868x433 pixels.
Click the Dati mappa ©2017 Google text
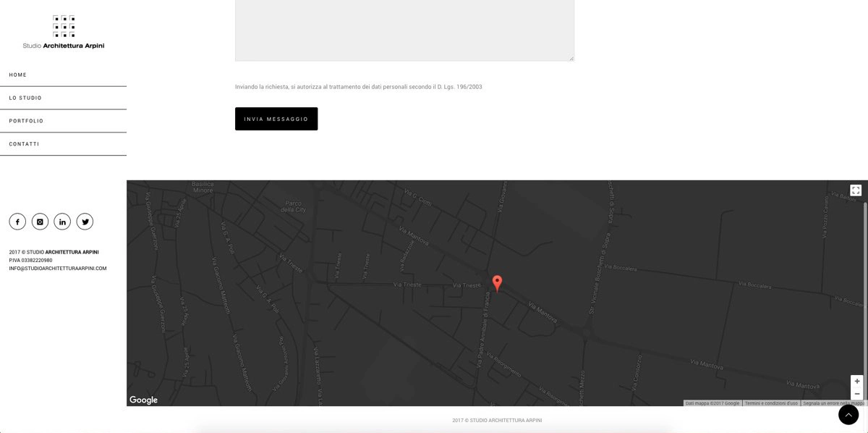(712, 403)
